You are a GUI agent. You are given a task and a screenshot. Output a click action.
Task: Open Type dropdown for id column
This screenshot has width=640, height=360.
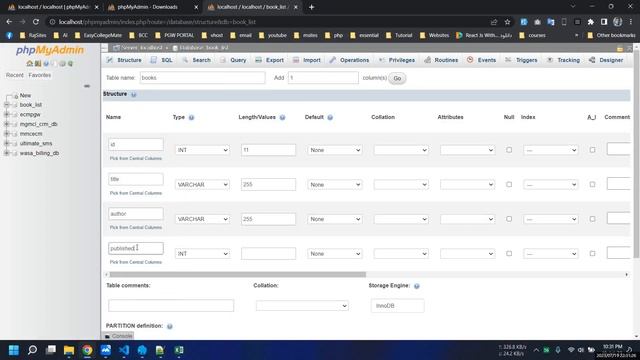(x=202, y=150)
